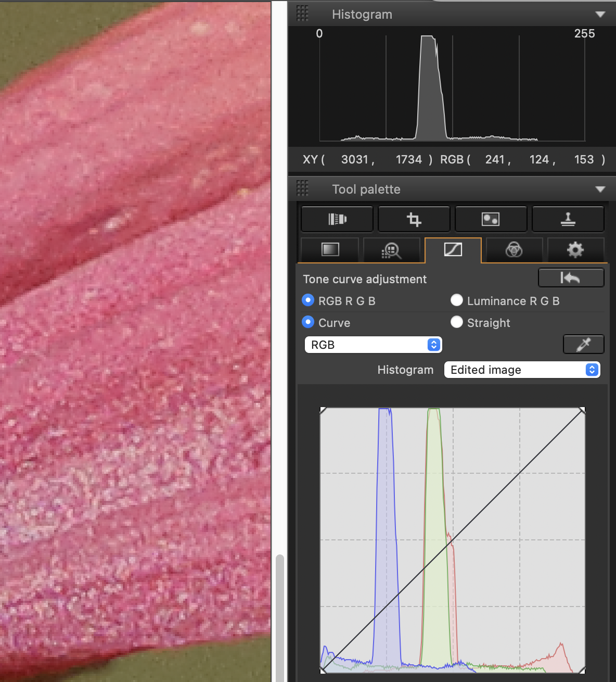The image size is (616, 682).
Task: Choose the Luminance R G B option
Action: 457,300
